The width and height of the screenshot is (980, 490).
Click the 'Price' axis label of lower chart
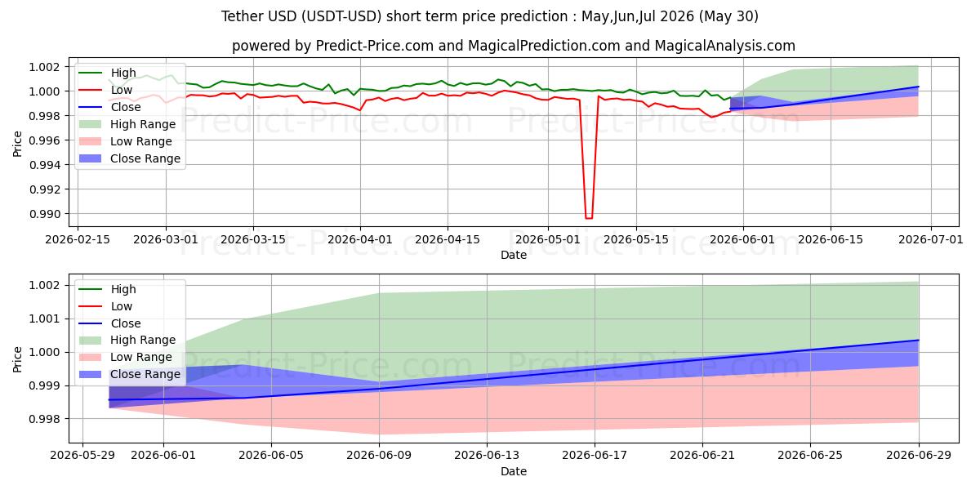click(x=18, y=359)
